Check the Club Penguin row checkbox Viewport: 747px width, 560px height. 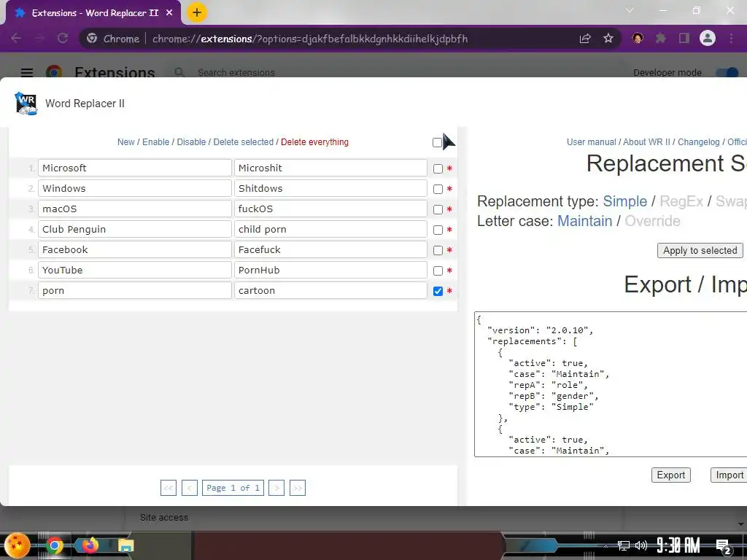(438, 230)
